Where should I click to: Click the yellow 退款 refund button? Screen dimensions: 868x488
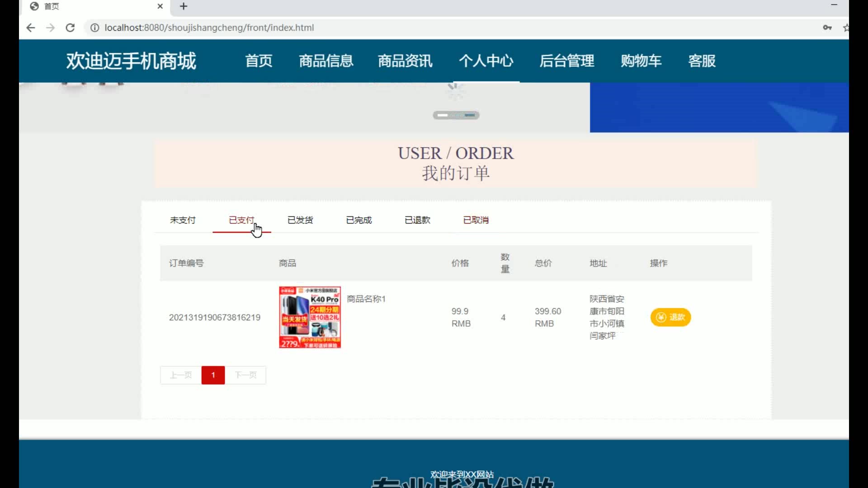point(670,317)
